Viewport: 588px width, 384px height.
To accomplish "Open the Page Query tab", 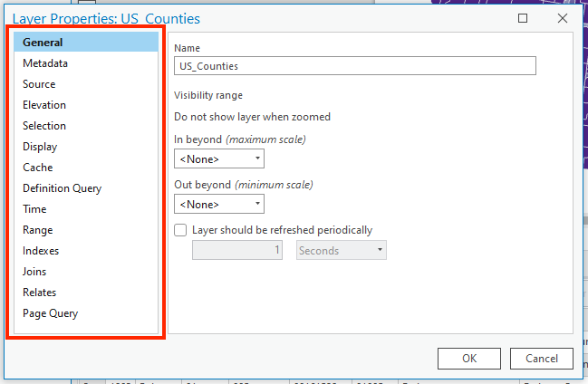I will tap(86, 313).
